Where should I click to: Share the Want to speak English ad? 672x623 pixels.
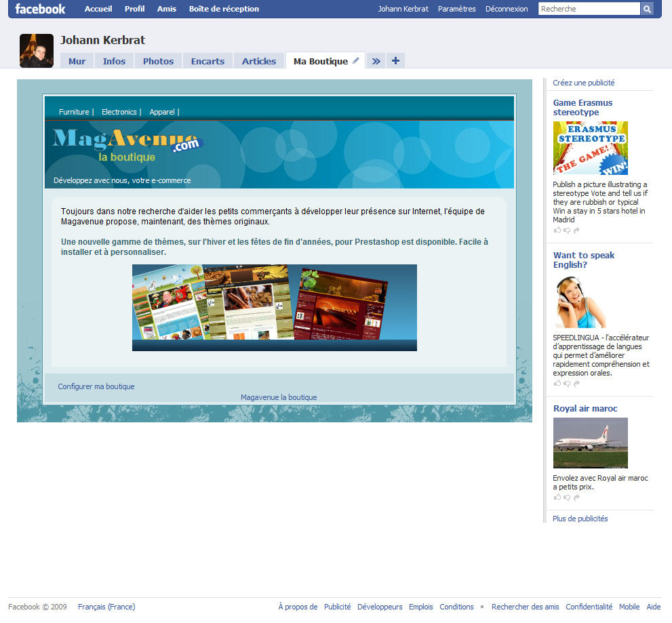pos(577,384)
